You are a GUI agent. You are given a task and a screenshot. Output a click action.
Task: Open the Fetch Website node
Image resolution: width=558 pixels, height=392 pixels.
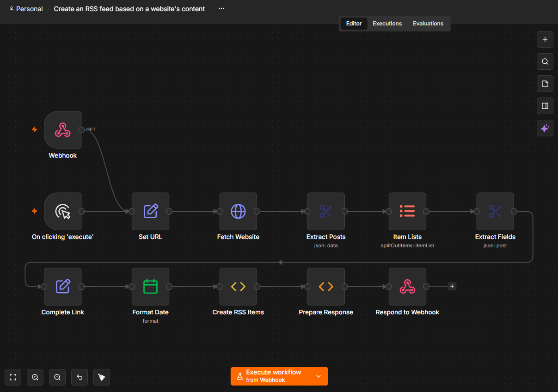click(x=238, y=211)
